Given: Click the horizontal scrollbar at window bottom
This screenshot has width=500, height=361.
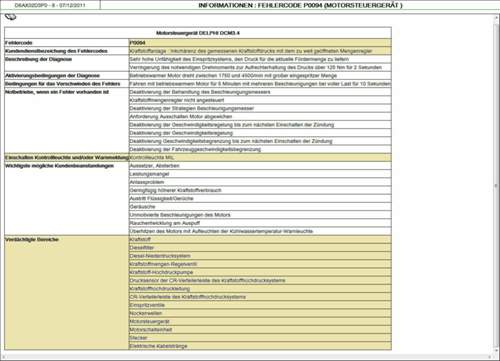Looking at the screenshot, I should [247, 357].
